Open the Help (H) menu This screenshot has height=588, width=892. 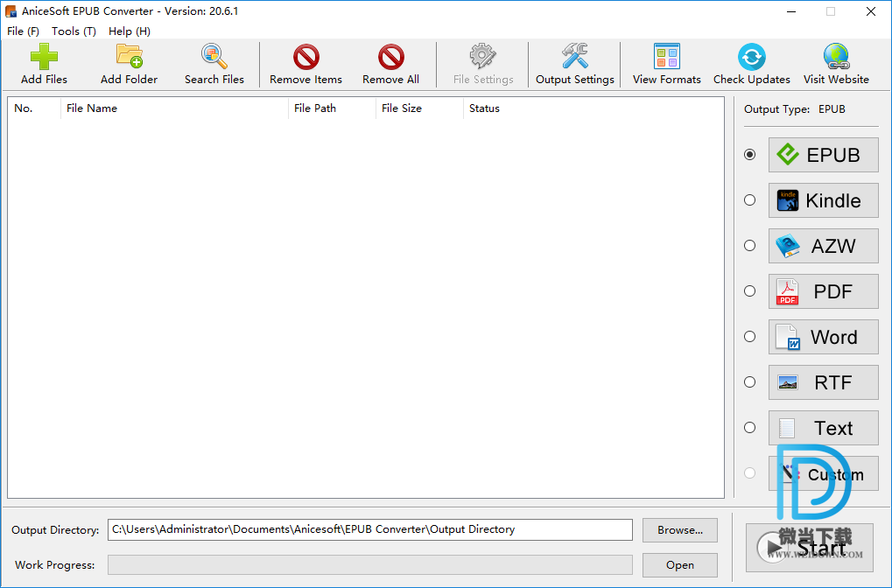130,31
